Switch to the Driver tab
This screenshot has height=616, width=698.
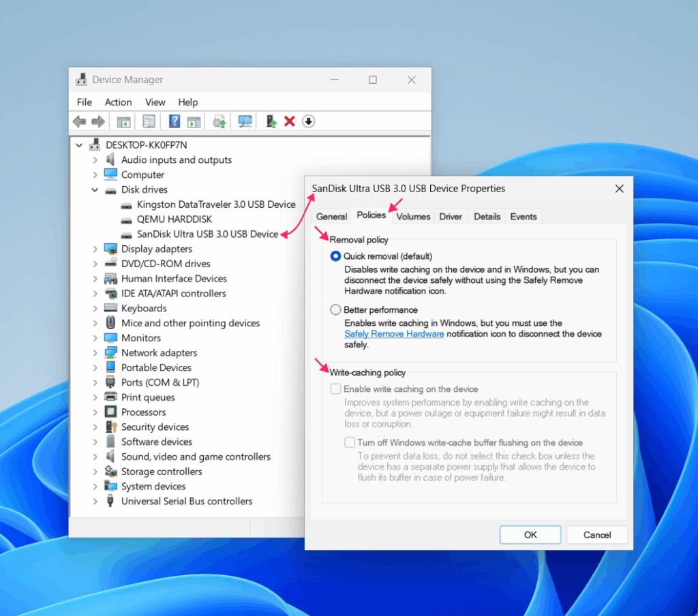point(451,216)
